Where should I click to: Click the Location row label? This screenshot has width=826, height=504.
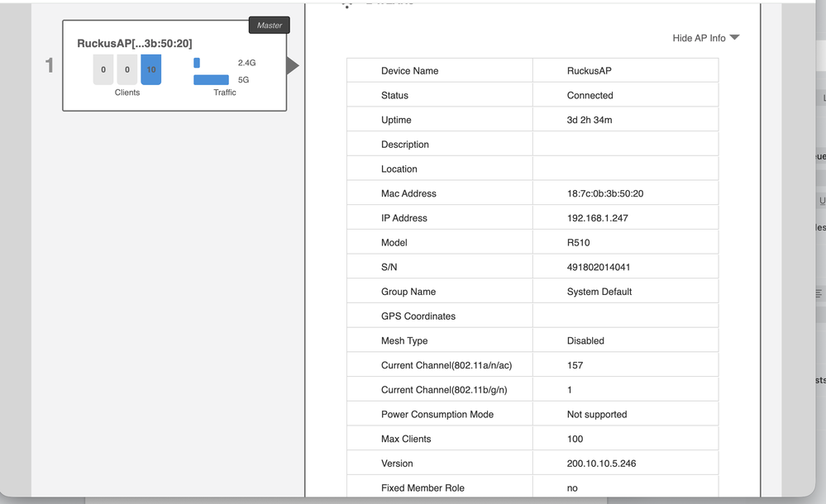(x=399, y=169)
